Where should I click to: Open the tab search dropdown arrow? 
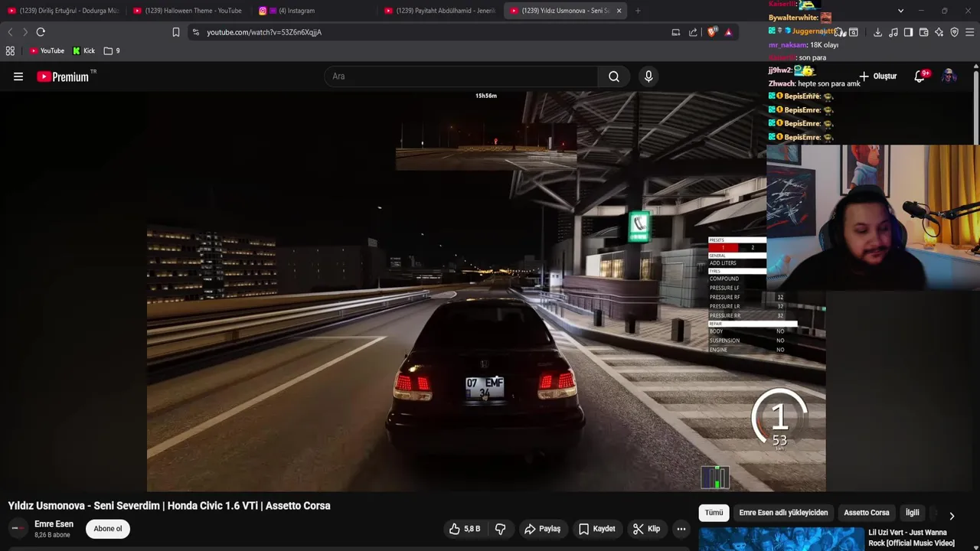(900, 11)
